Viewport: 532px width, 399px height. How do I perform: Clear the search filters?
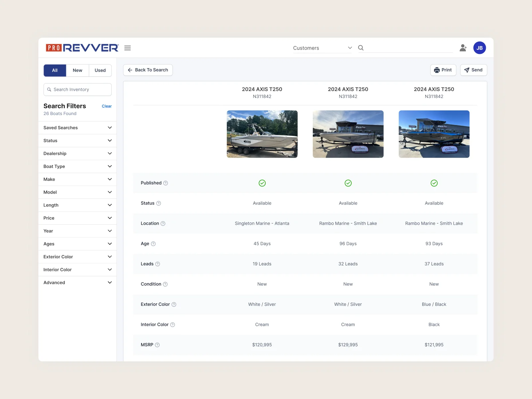point(106,106)
